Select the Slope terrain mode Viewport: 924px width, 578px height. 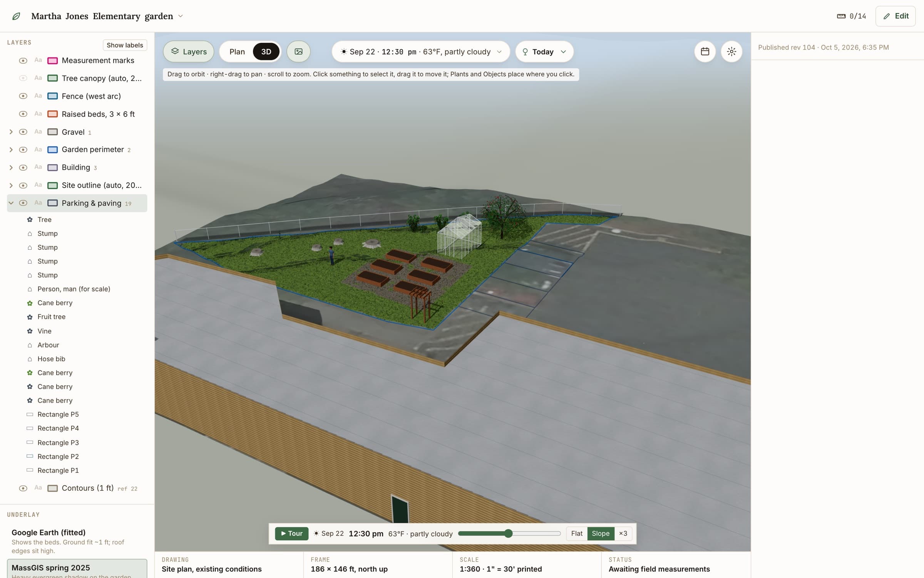point(601,534)
